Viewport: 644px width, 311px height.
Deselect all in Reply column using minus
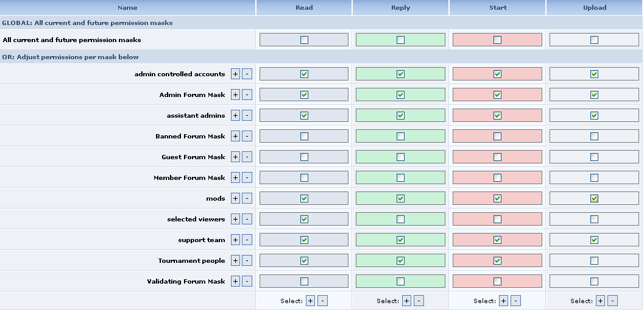point(419,301)
